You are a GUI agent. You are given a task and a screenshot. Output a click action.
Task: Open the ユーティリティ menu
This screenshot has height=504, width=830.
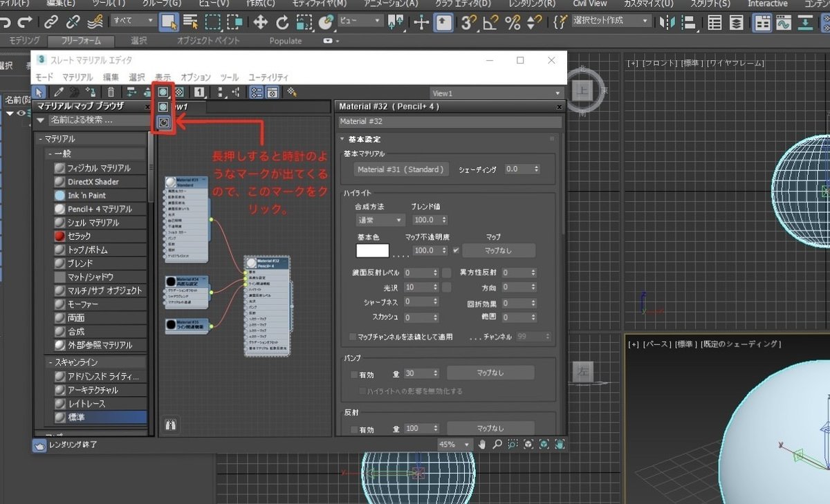(268, 77)
